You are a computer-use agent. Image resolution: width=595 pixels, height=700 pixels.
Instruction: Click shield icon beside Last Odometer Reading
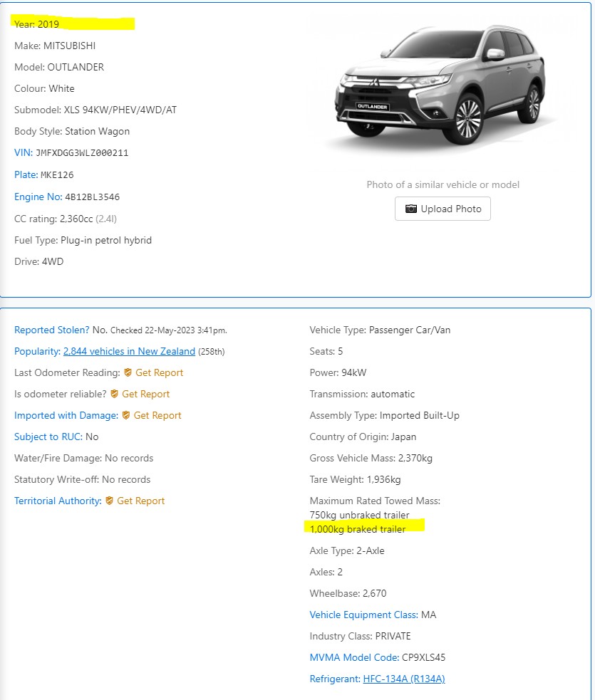(x=128, y=372)
